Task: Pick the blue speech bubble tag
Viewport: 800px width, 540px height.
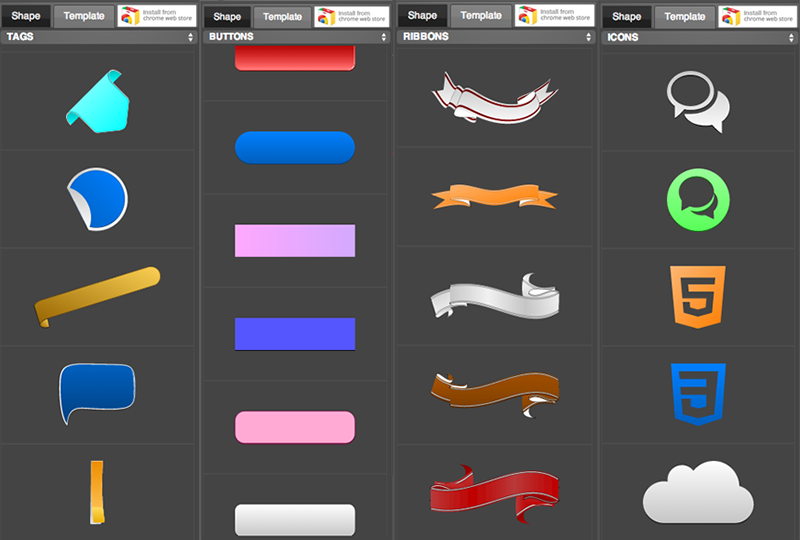Action: point(95,391)
